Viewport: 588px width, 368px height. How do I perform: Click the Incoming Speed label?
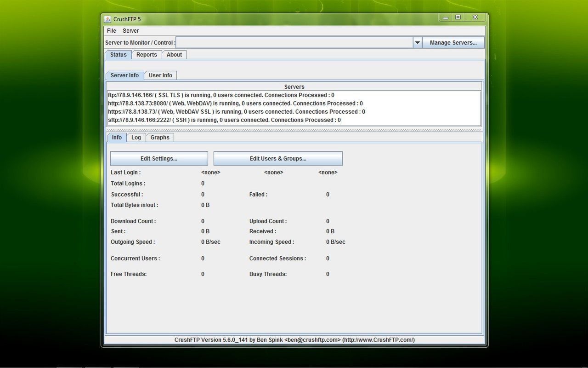(272, 242)
